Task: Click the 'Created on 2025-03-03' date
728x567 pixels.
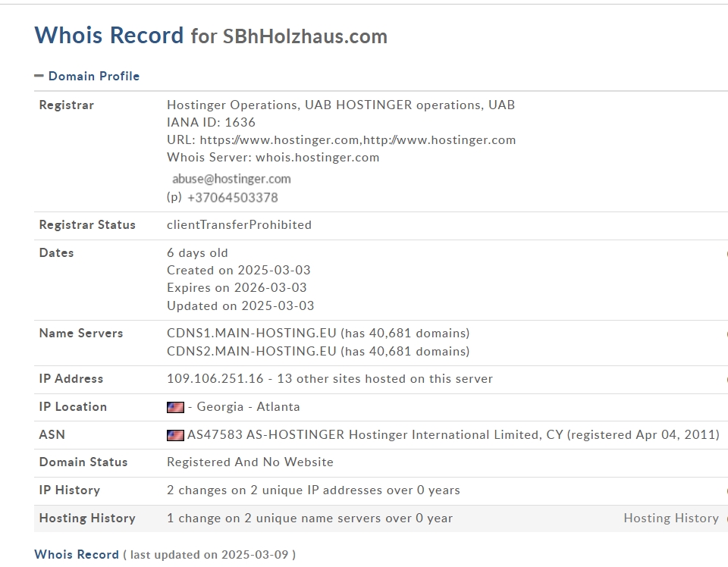Action: pyautogui.click(x=239, y=270)
